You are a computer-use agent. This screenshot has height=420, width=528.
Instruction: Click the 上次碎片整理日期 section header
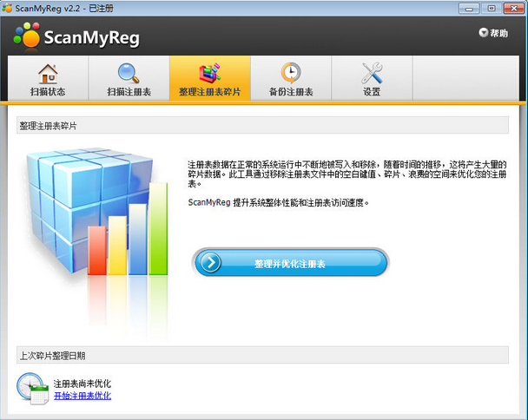coord(262,355)
